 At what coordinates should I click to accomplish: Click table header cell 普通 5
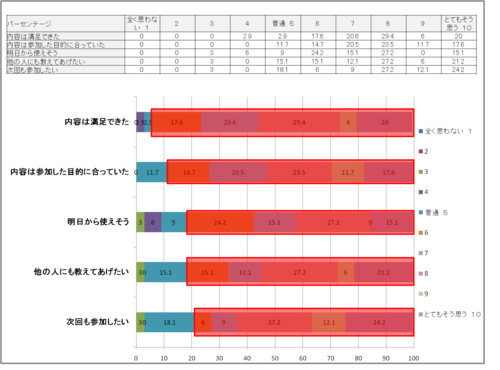[x=283, y=23]
